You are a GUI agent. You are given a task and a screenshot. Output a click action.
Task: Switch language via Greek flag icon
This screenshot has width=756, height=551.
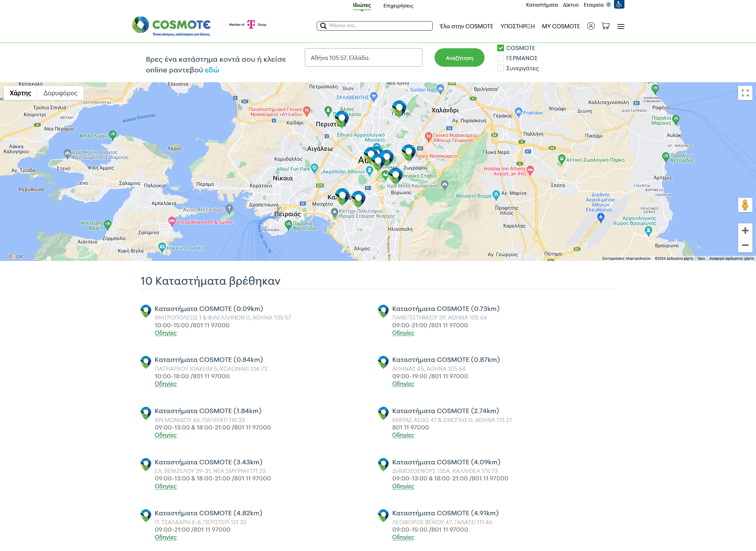[x=609, y=5]
